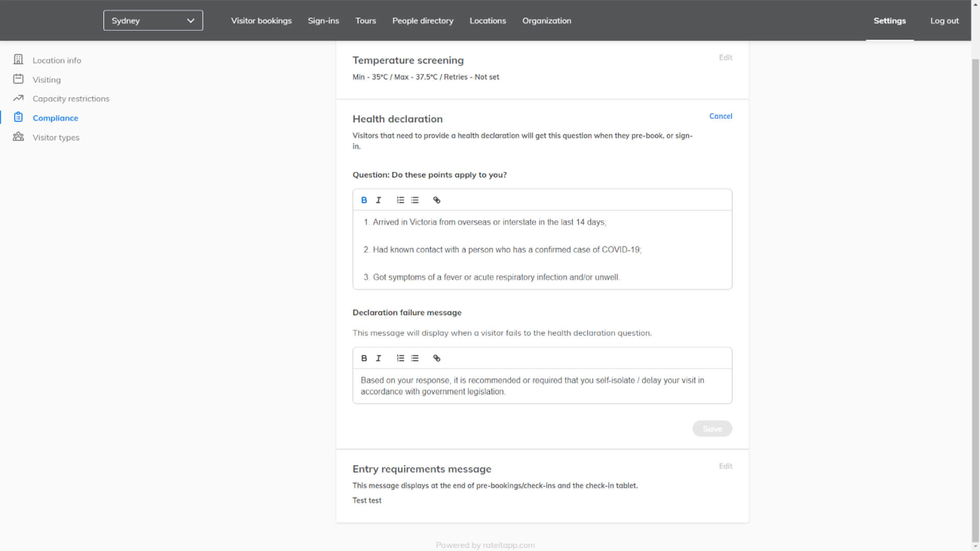This screenshot has width=980, height=551.
Task: Apply numbered list in question editor
Action: click(400, 200)
